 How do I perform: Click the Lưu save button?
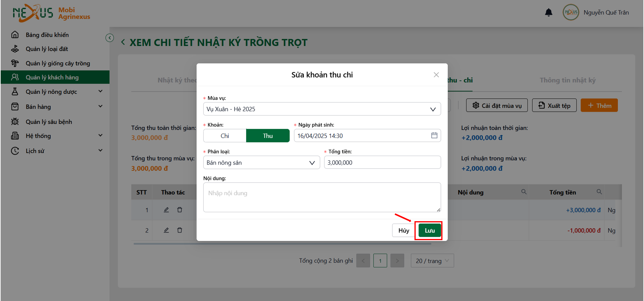[430, 230]
